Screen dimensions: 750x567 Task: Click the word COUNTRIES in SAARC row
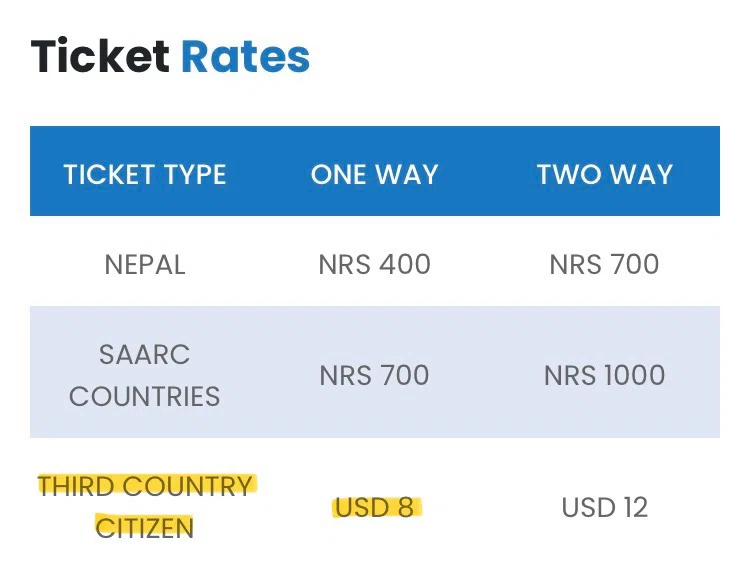(x=144, y=397)
